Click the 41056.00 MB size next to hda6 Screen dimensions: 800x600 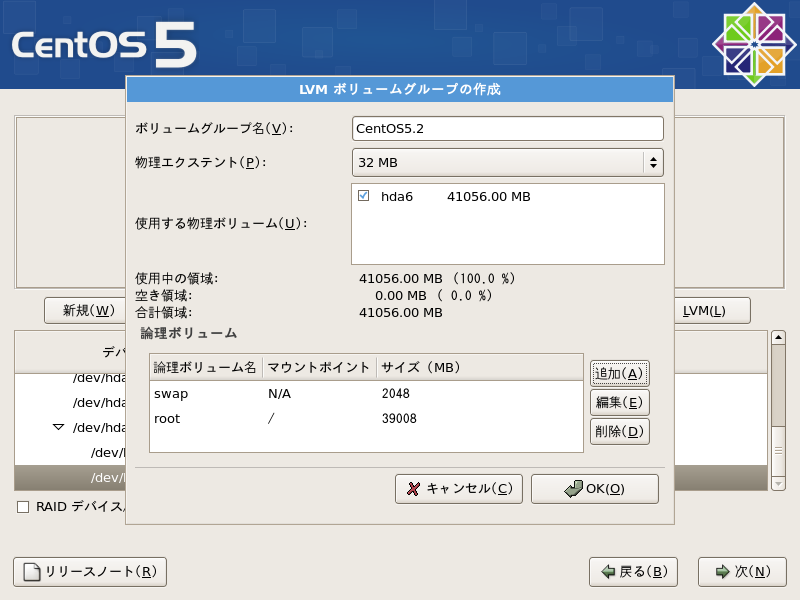tap(489, 196)
